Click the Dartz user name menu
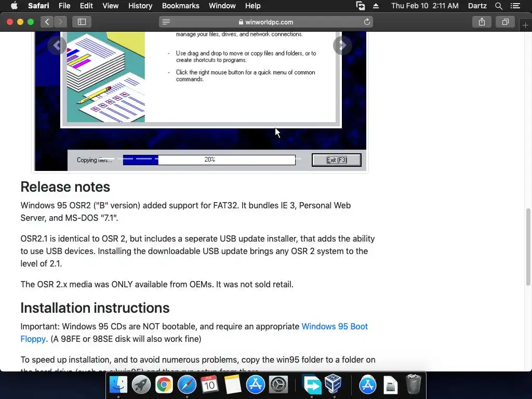The height and width of the screenshot is (399, 532). coord(477,6)
